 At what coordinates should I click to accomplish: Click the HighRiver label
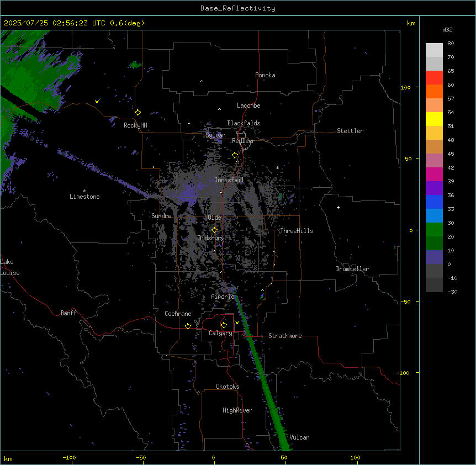click(x=237, y=410)
